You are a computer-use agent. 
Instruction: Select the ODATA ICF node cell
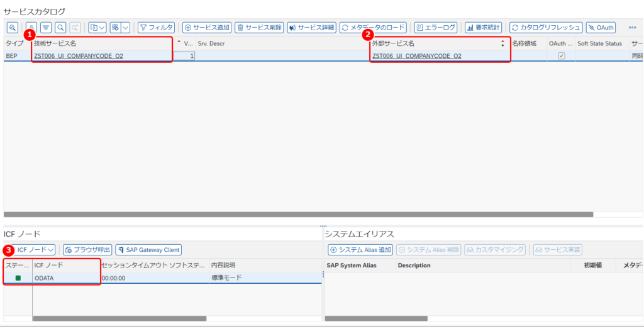click(67, 278)
